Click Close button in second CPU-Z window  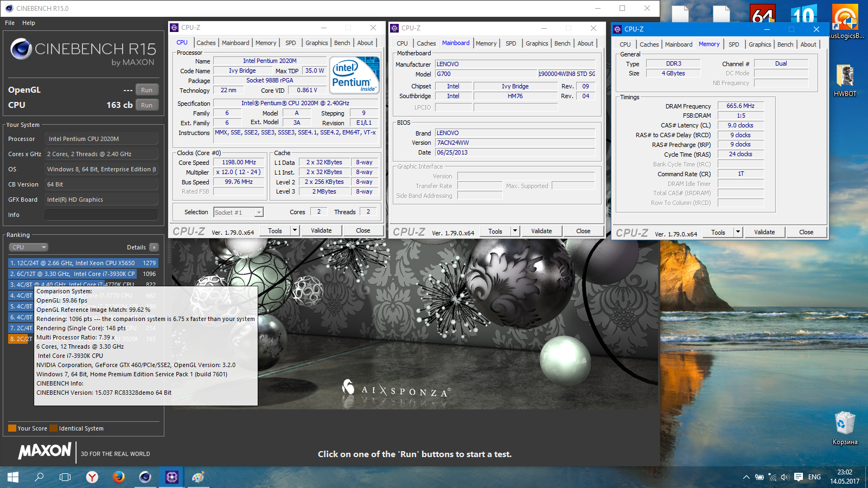pos(583,231)
